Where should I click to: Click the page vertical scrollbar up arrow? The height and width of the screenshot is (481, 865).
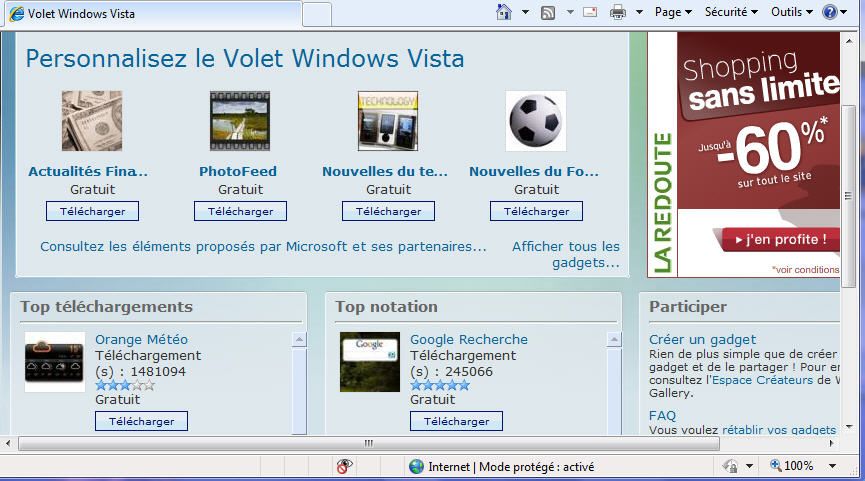(x=848, y=41)
